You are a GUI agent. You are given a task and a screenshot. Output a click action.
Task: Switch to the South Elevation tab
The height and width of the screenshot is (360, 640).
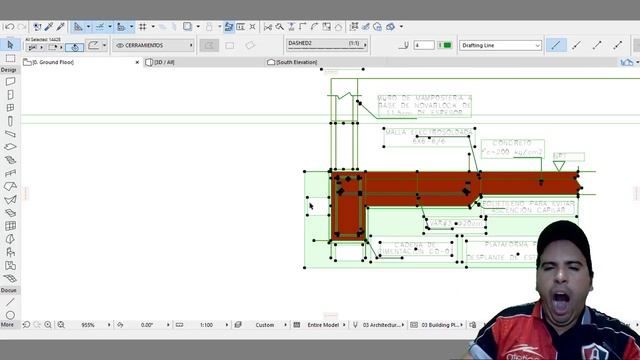[x=292, y=62]
